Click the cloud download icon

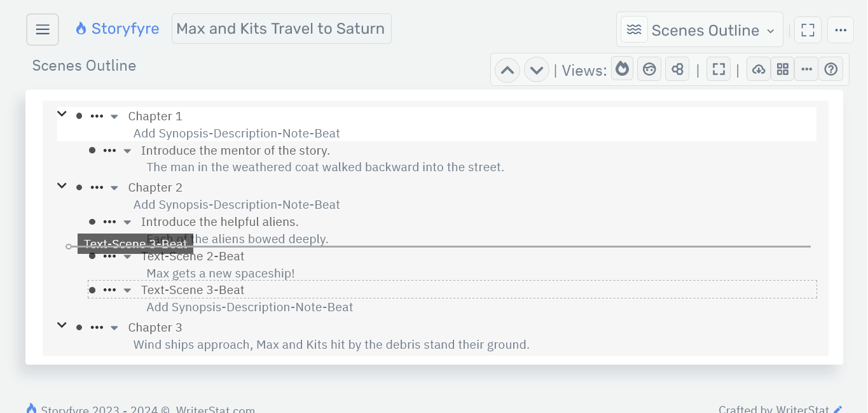tap(759, 69)
